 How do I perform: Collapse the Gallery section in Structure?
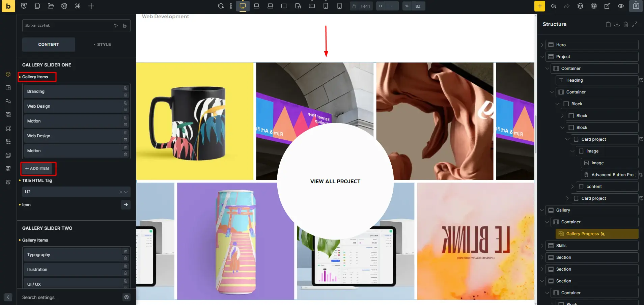(542, 210)
